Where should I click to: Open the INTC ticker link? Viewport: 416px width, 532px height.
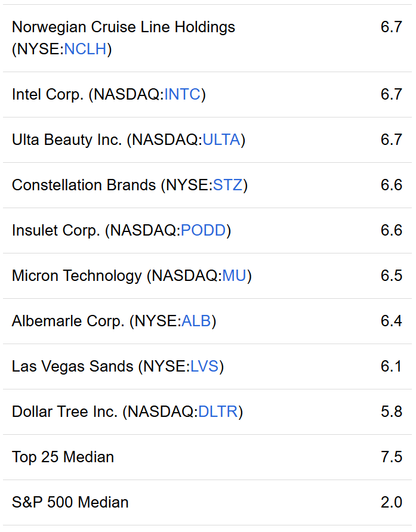183,94
